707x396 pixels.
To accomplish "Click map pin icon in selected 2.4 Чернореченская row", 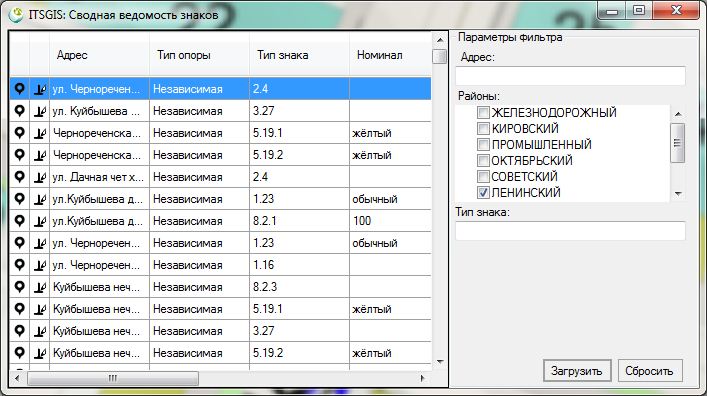I will pyautogui.click(x=19, y=88).
